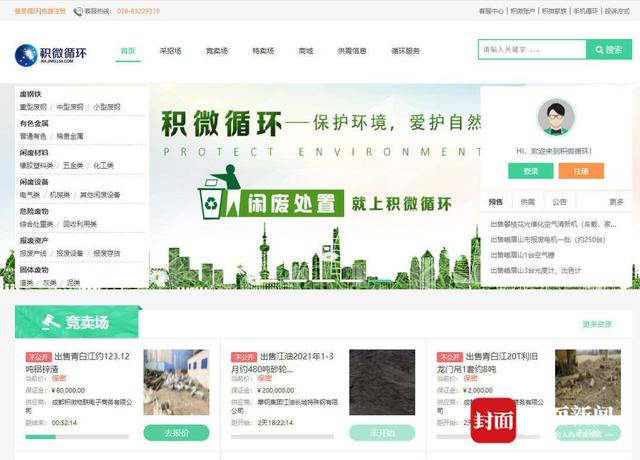The image size is (640, 460).
Task: Switch to the 公告 tab in the notice panel
Action: point(560,202)
